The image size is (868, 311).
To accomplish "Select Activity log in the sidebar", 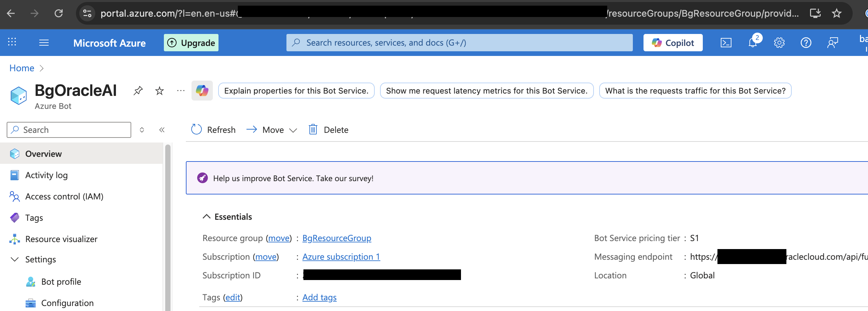I will click(x=46, y=175).
